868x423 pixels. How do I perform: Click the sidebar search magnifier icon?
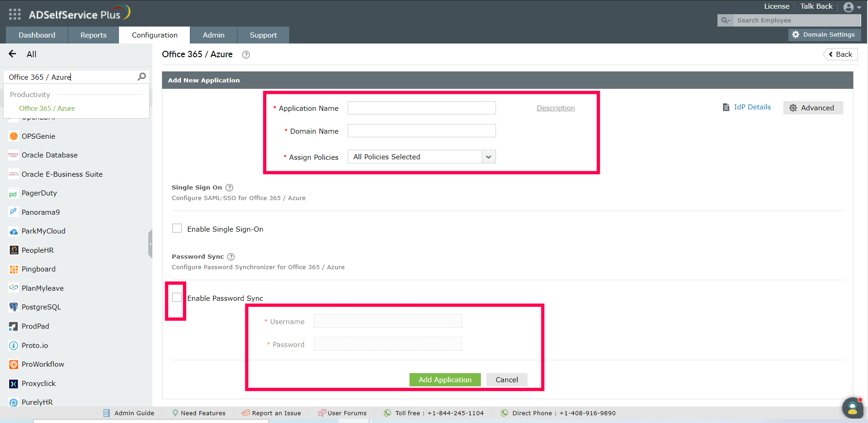[142, 76]
